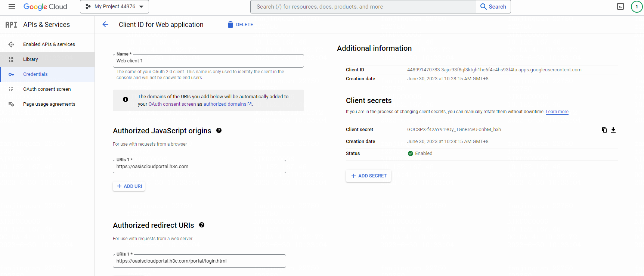Click the Additional information heading
This screenshot has width=644, height=276.
click(x=374, y=48)
